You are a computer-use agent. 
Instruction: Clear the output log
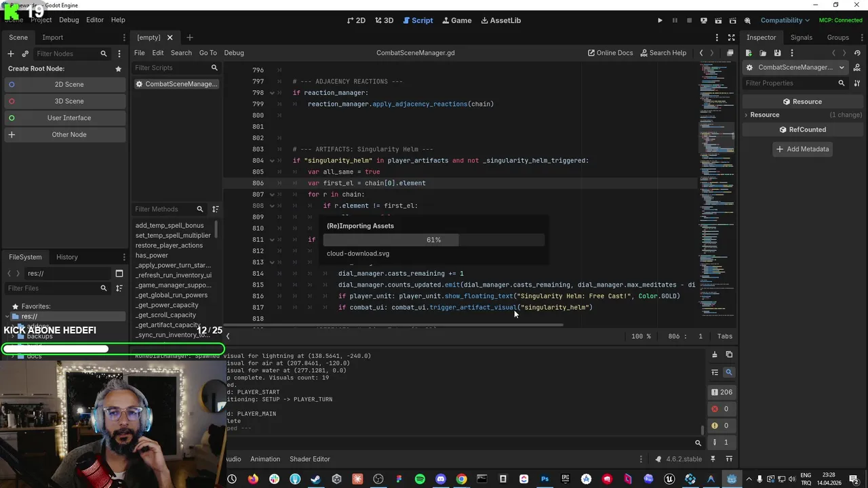coord(714,354)
